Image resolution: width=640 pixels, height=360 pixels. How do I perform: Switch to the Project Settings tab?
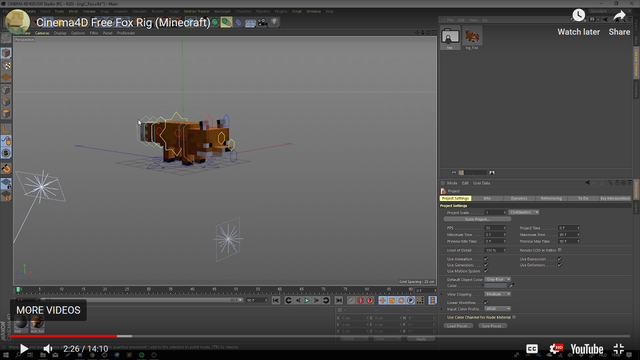pyautogui.click(x=456, y=198)
